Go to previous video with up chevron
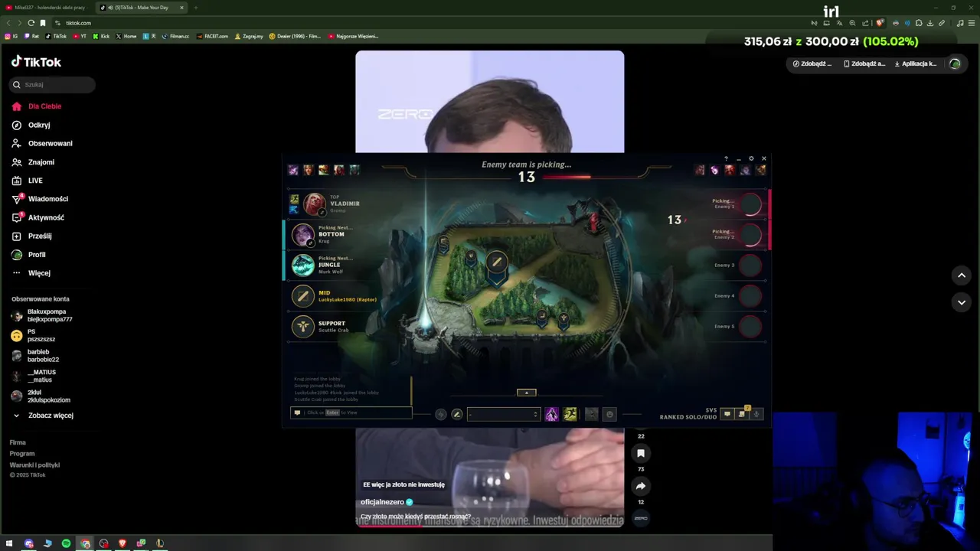980x551 pixels. coord(962,275)
